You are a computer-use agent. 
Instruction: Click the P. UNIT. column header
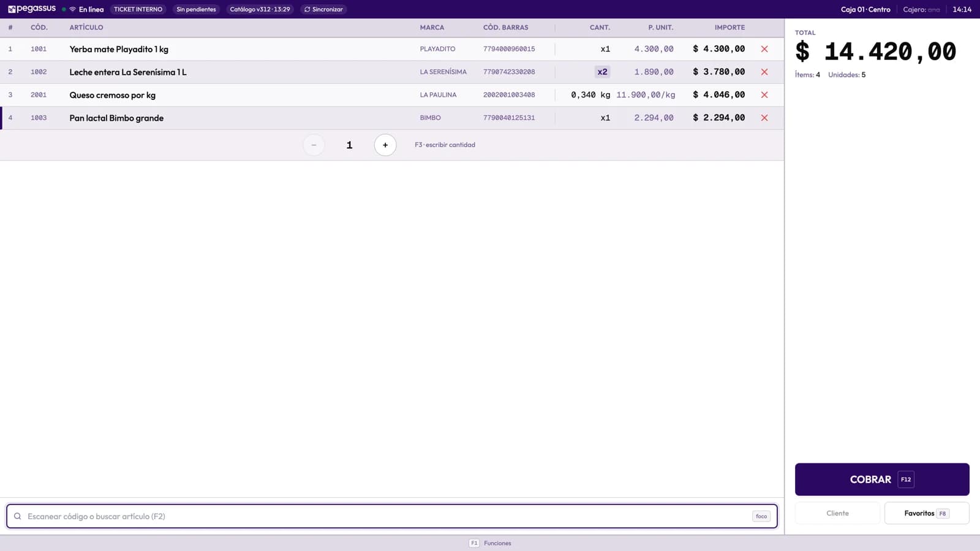[x=661, y=28]
